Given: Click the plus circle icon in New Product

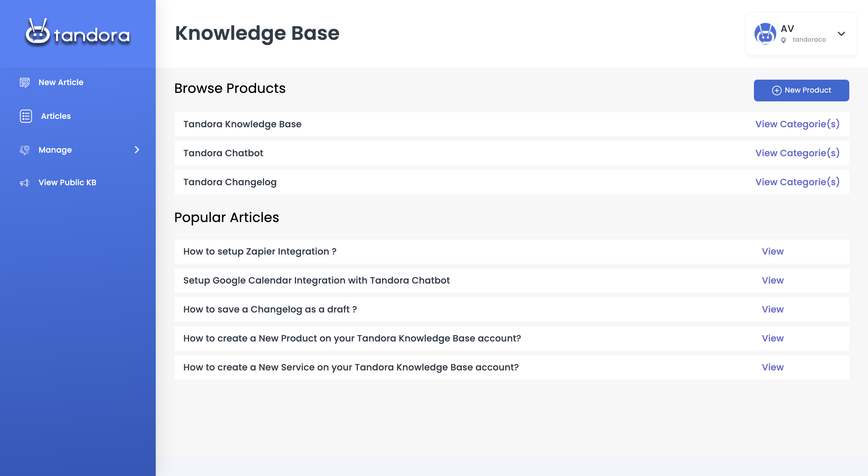Looking at the screenshot, I should [x=776, y=90].
